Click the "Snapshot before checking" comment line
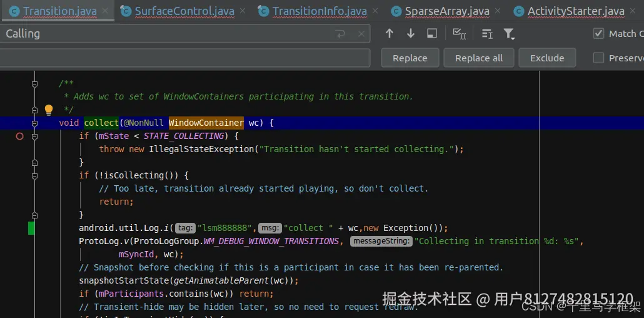Viewport: 644px width, 318px height. 291,267
